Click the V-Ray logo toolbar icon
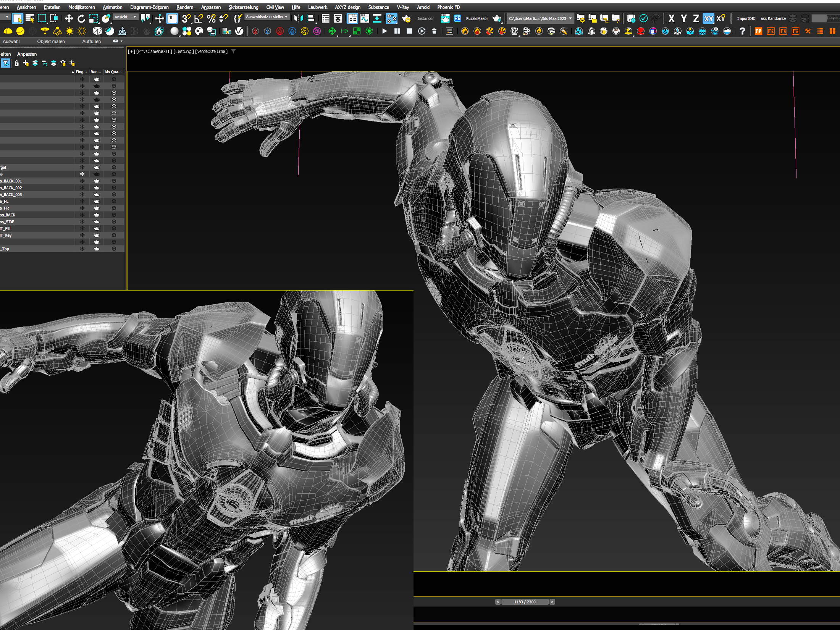This screenshot has height=630, width=840. pos(239,31)
